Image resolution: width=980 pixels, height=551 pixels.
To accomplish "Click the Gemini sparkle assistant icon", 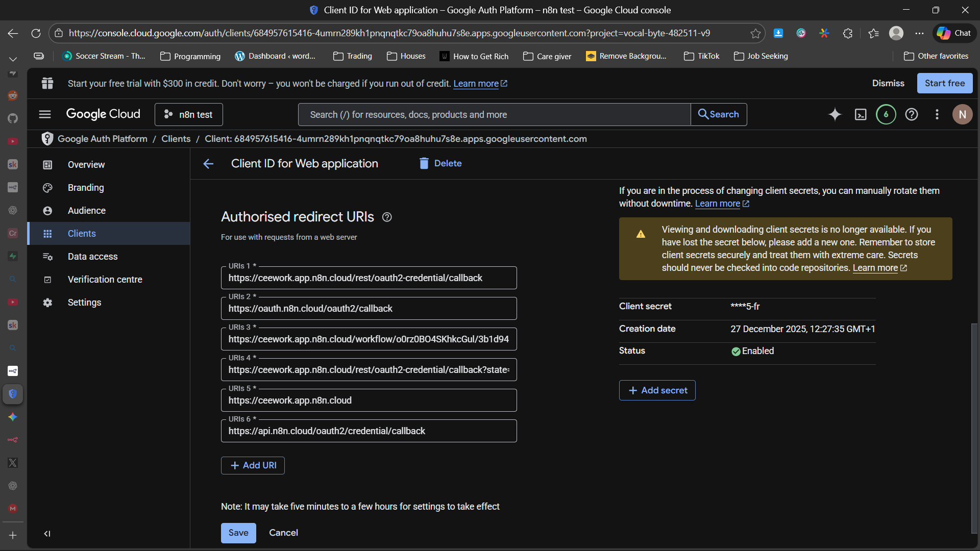I will pos(835,115).
